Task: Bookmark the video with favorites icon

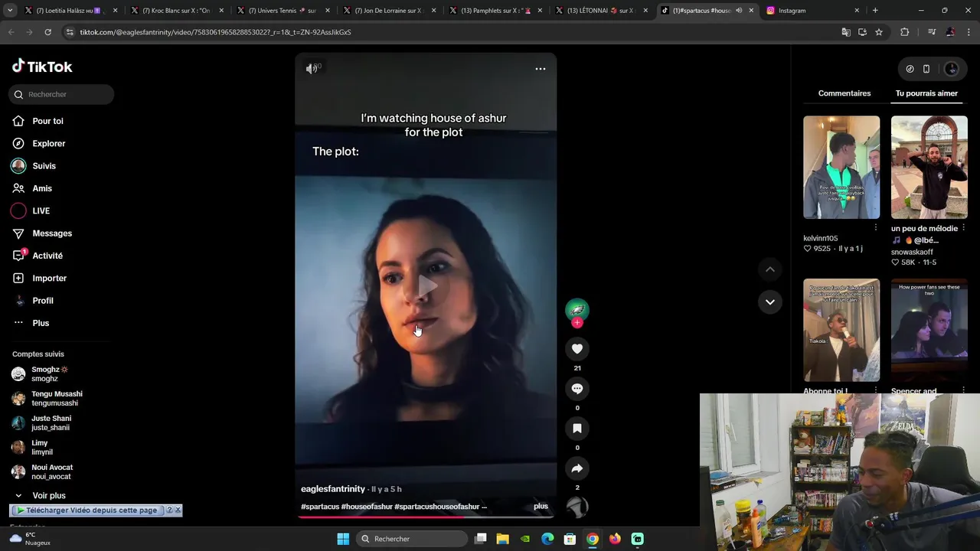Action: [577, 429]
